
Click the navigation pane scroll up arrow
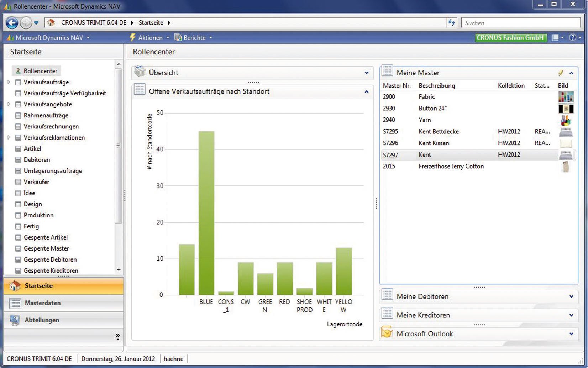point(119,64)
